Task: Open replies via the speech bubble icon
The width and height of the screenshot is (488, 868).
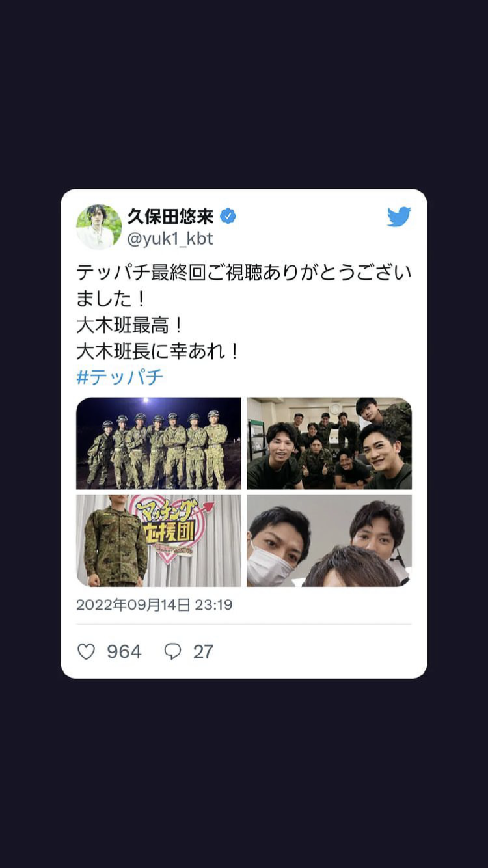Action: [x=172, y=651]
